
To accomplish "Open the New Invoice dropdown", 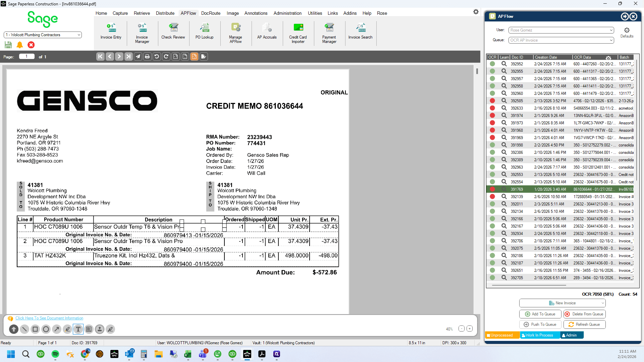I will [562, 303].
